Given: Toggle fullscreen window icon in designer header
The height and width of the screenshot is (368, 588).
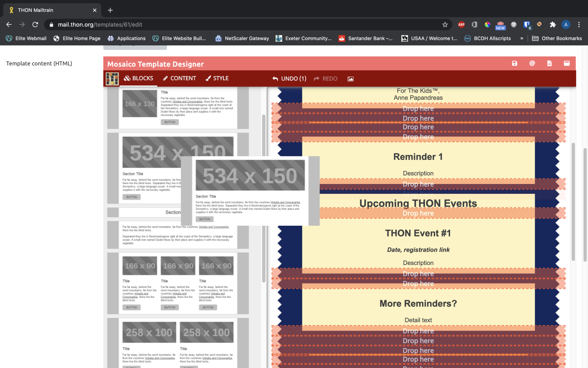Looking at the screenshot, I should (567, 63).
